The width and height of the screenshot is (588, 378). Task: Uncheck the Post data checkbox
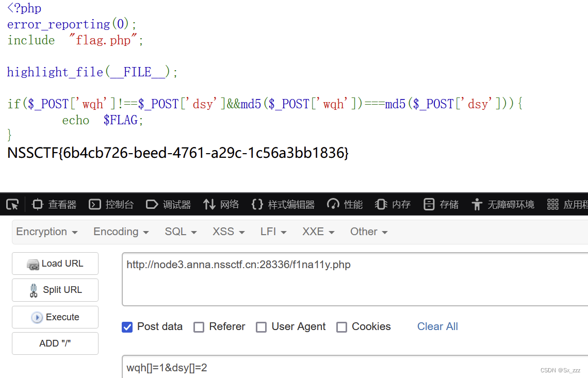point(127,327)
